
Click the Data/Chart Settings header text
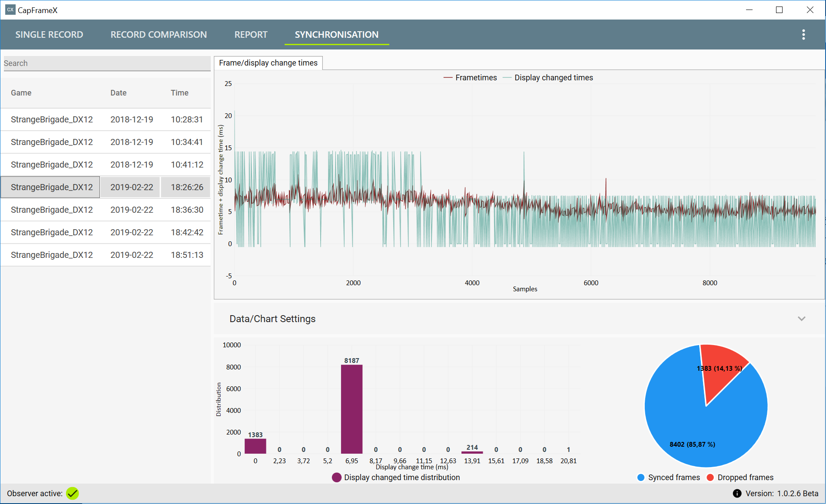pos(272,319)
